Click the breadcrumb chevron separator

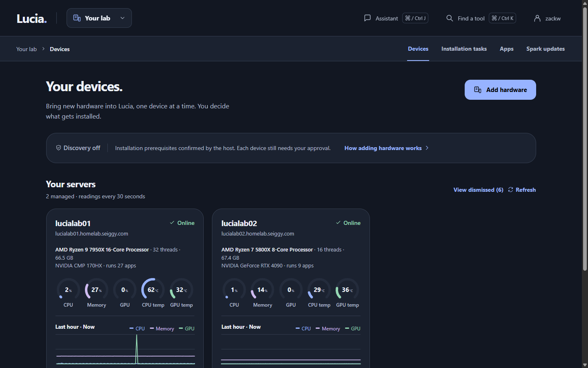pos(43,49)
